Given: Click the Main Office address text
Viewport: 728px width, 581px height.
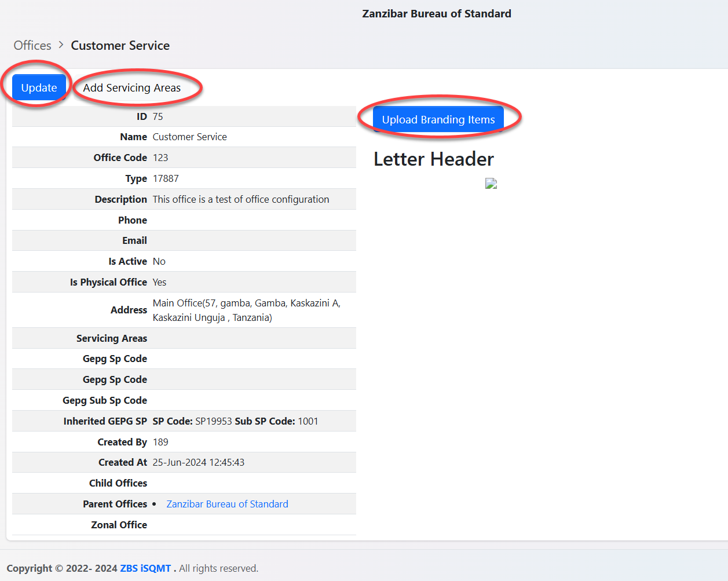Looking at the screenshot, I should 246,310.
